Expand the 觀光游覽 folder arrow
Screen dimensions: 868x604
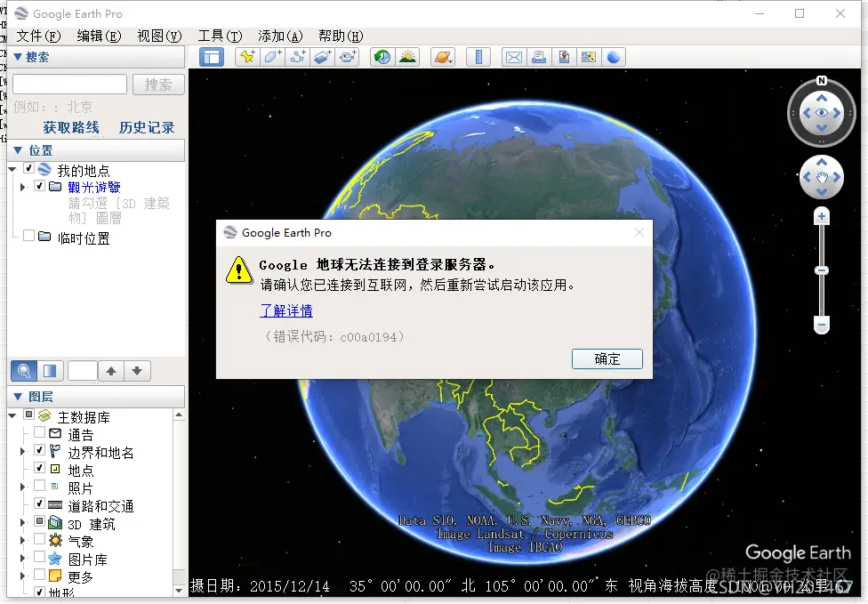point(23,187)
